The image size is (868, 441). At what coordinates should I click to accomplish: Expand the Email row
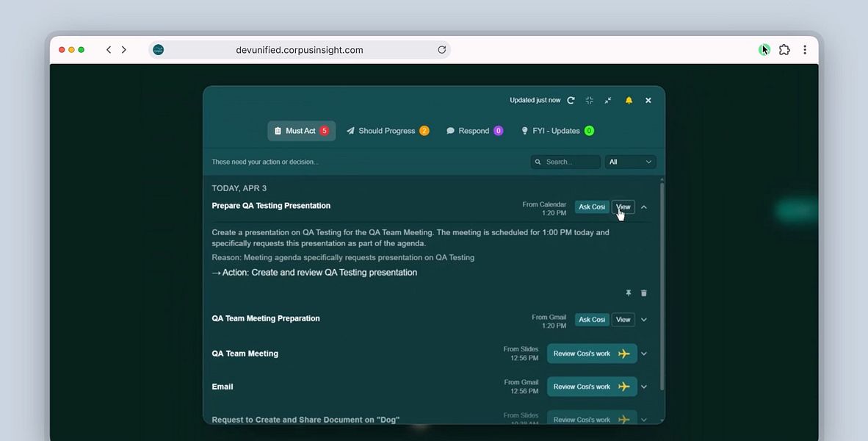point(644,387)
